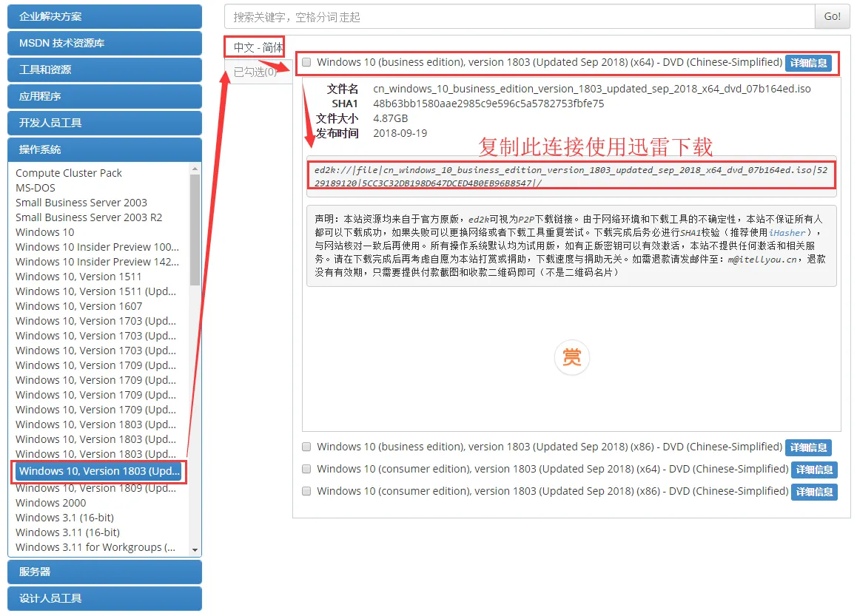Open the iHasher link in the notice
The image size is (857, 616).
click(x=787, y=232)
